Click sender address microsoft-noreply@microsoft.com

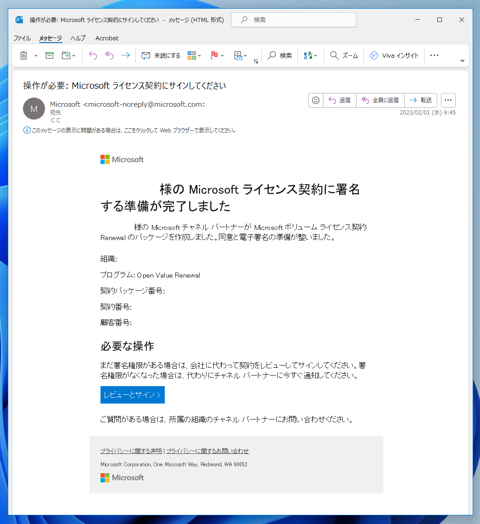point(144,104)
